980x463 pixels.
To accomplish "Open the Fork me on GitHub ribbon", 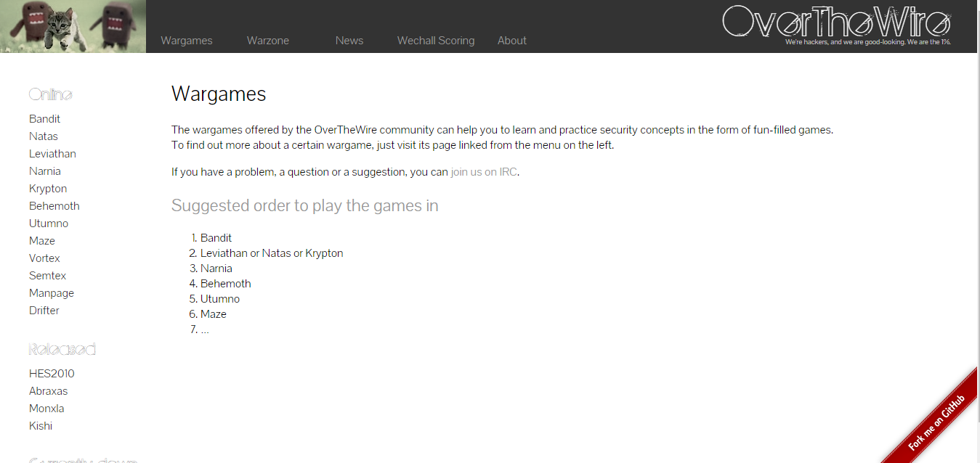I will point(936,422).
